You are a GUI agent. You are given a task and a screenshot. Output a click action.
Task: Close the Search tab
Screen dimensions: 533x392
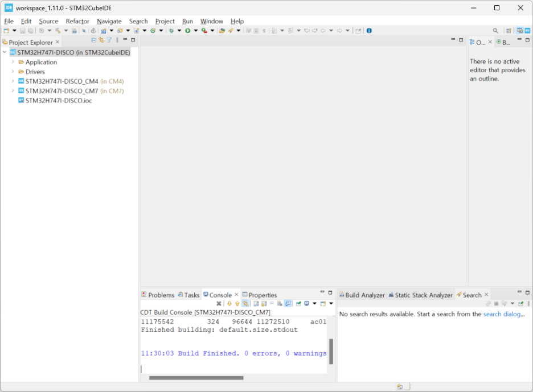click(486, 295)
